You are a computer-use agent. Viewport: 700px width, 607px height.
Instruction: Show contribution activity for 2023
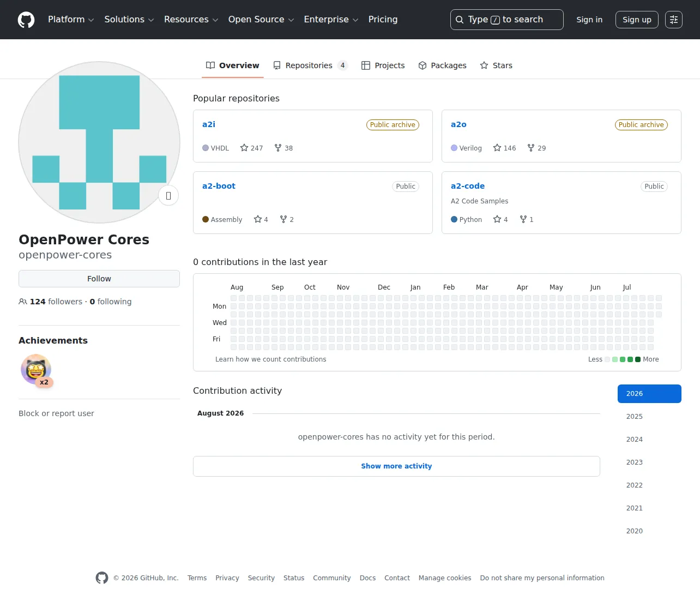(649, 462)
